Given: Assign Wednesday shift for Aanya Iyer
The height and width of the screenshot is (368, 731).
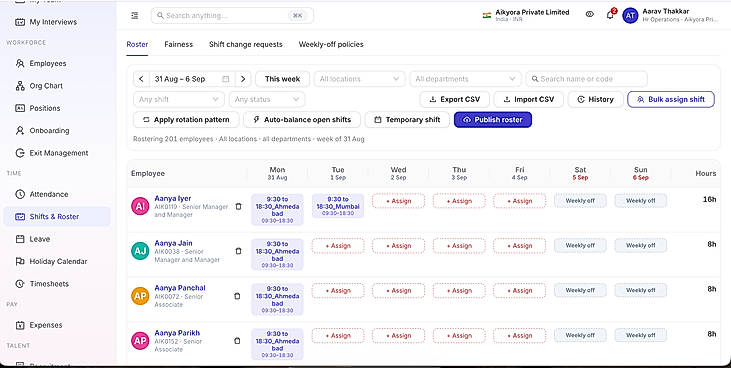Looking at the screenshot, I should (398, 201).
